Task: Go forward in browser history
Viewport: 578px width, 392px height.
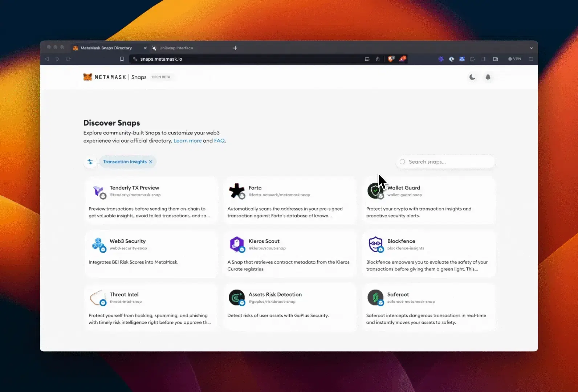Action: 57,59
